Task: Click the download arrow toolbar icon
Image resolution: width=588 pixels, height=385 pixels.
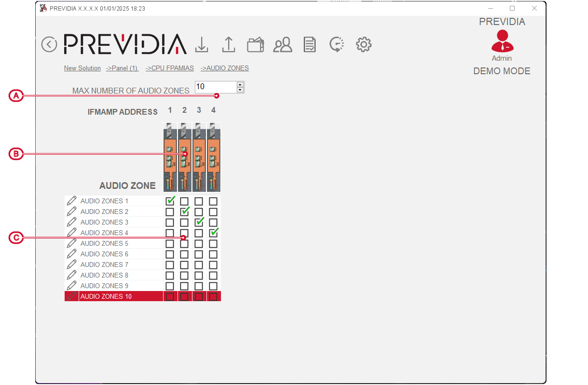Action: pyautogui.click(x=202, y=44)
